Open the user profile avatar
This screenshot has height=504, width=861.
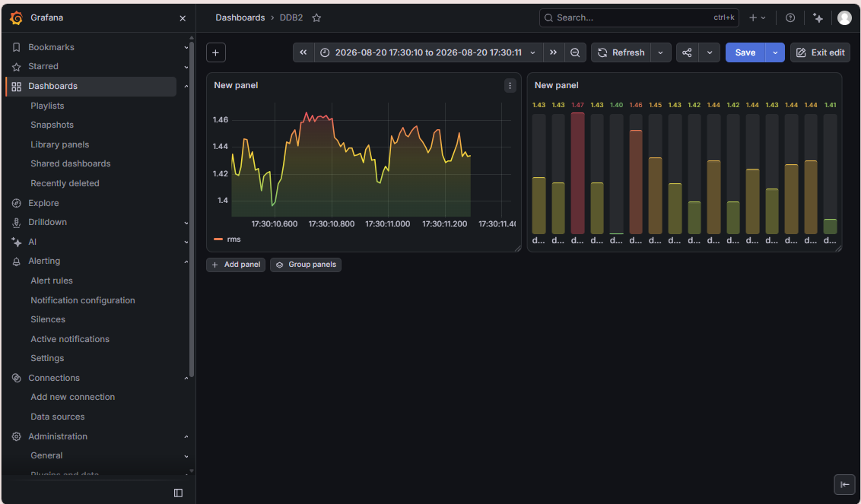pyautogui.click(x=844, y=17)
